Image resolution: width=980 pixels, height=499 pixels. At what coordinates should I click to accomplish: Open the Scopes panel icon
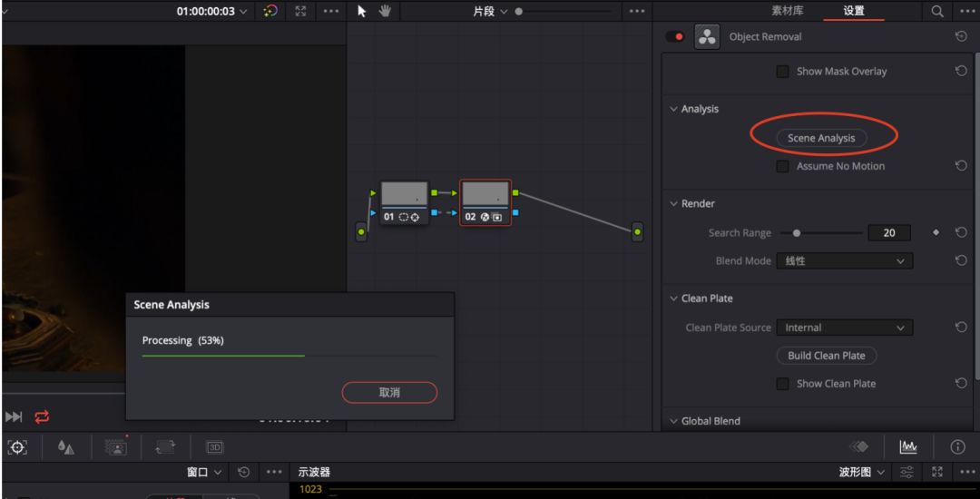click(x=908, y=447)
